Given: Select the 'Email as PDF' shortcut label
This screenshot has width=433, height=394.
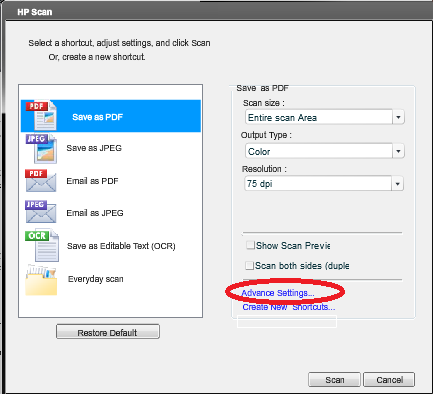Looking at the screenshot, I should [92, 181].
